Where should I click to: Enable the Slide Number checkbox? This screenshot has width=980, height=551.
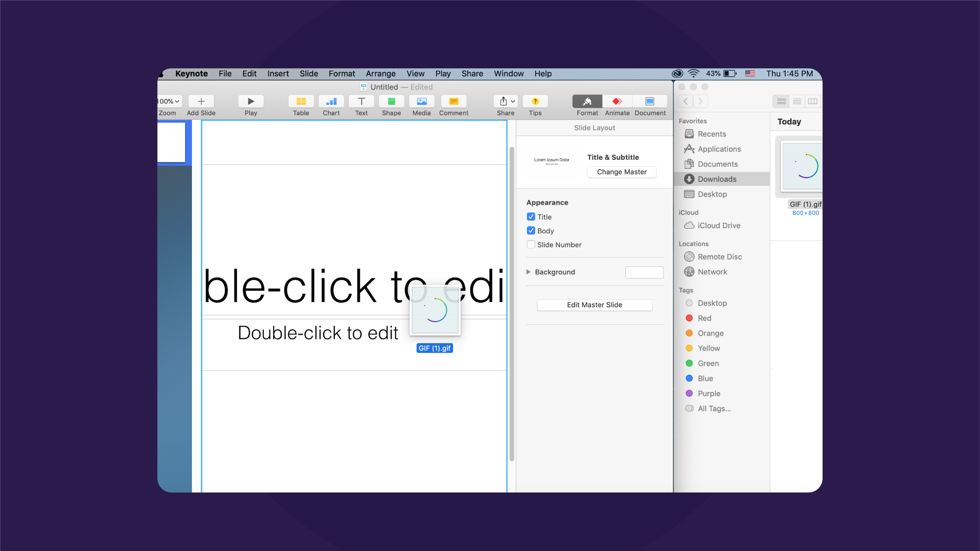(531, 244)
